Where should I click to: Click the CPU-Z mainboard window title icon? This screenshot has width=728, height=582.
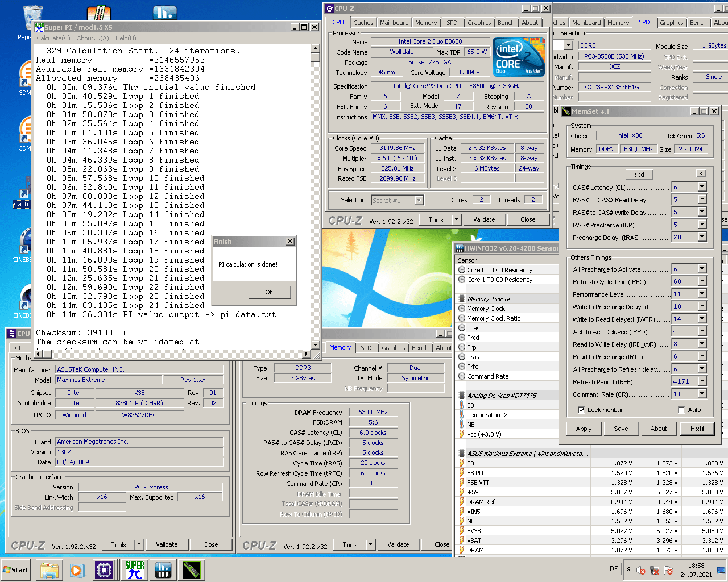12,334
